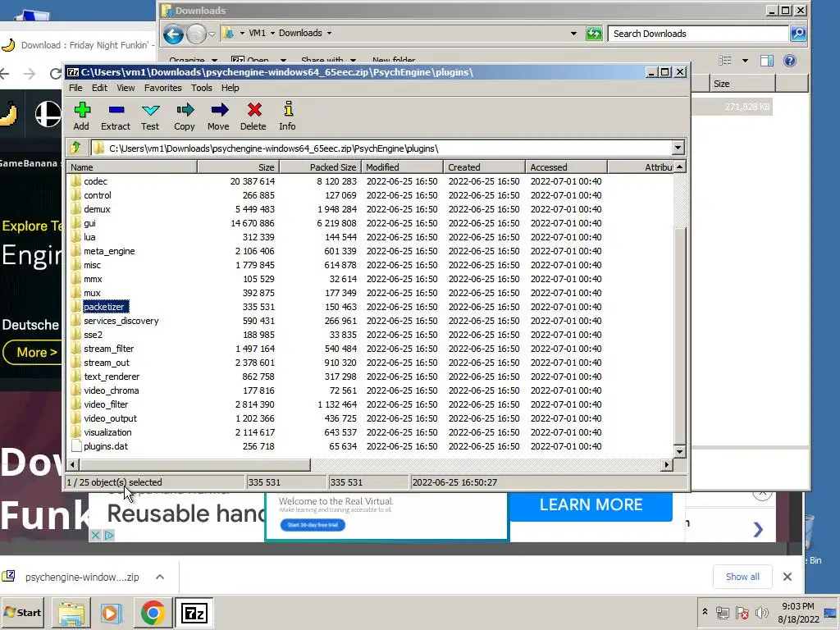This screenshot has width=840, height=630.
Task: Click the Action Center flag tray icon
Action: coord(742,612)
